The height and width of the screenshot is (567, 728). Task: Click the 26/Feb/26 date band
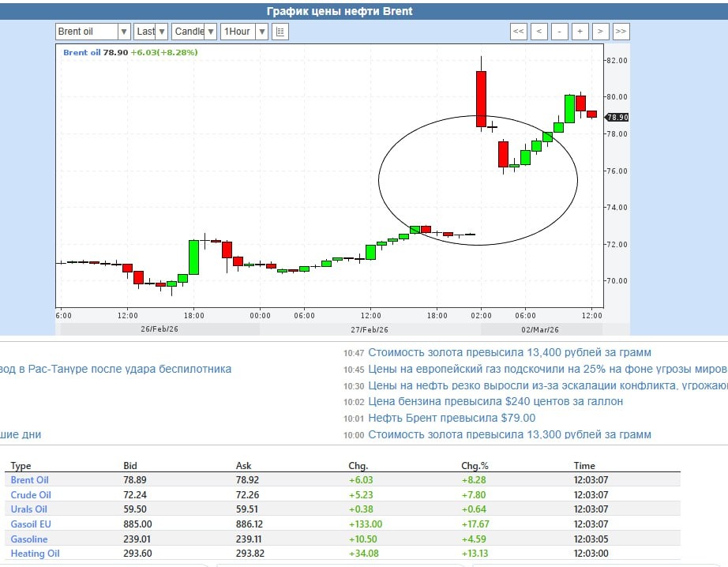159,329
